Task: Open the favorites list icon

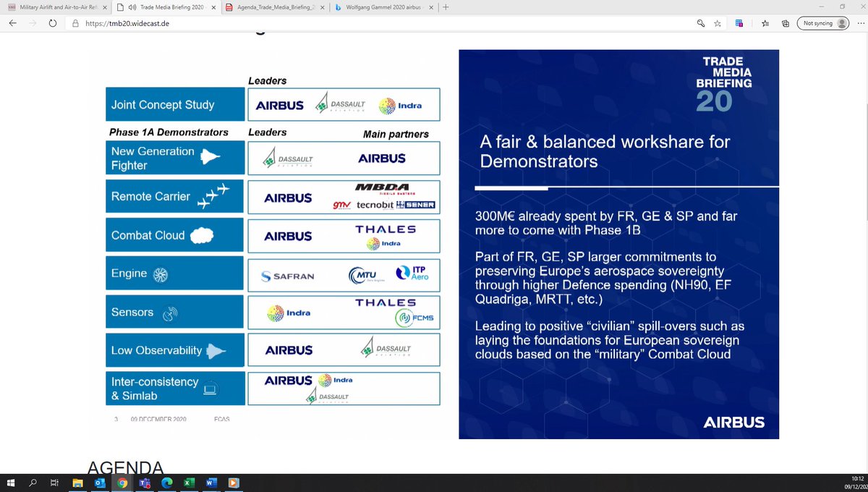Action: (766, 23)
